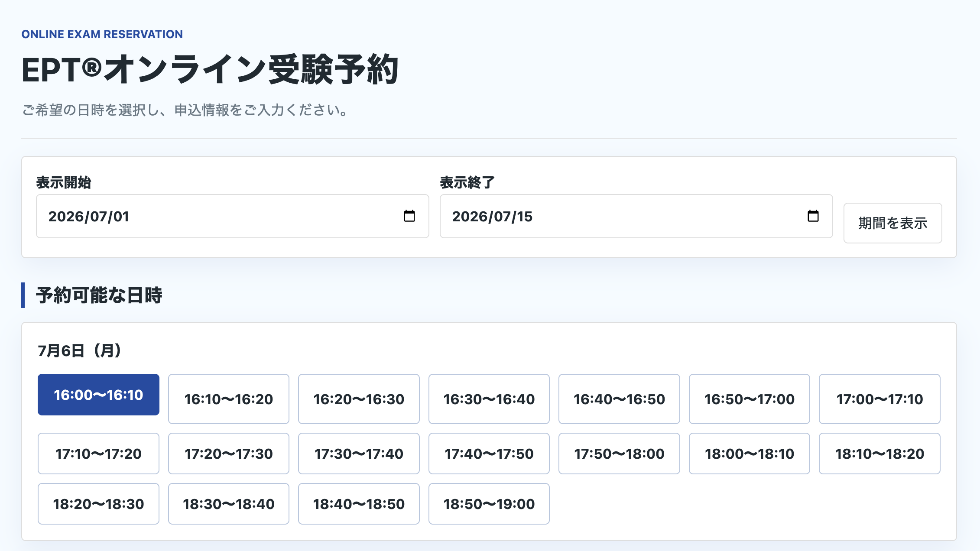This screenshot has width=980, height=551.
Task: Click the EPT®オンライン受験予約 page title
Action: coord(210,69)
